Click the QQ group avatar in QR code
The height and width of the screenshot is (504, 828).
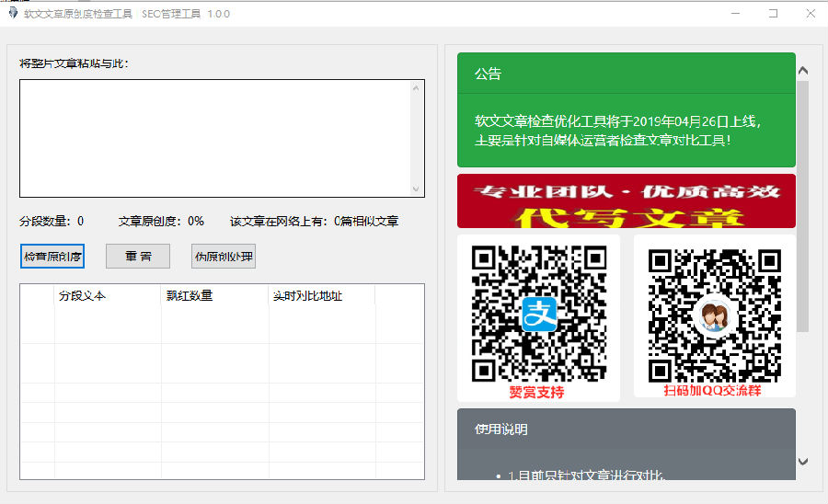pos(715,316)
